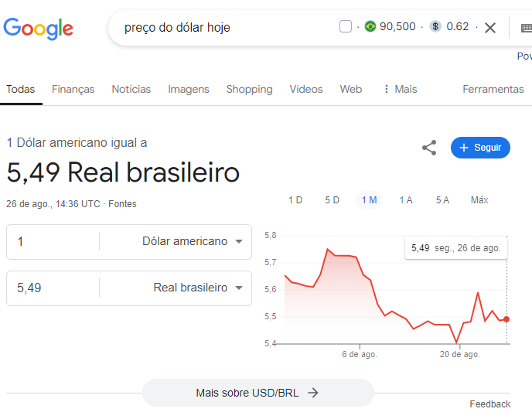Select the 5 A chart range

[442, 199]
